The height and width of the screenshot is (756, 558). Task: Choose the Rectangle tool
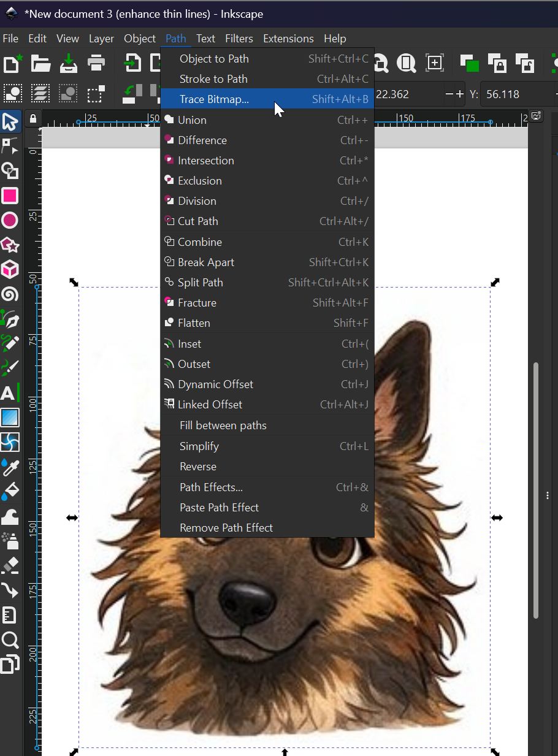tap(10, 196)
